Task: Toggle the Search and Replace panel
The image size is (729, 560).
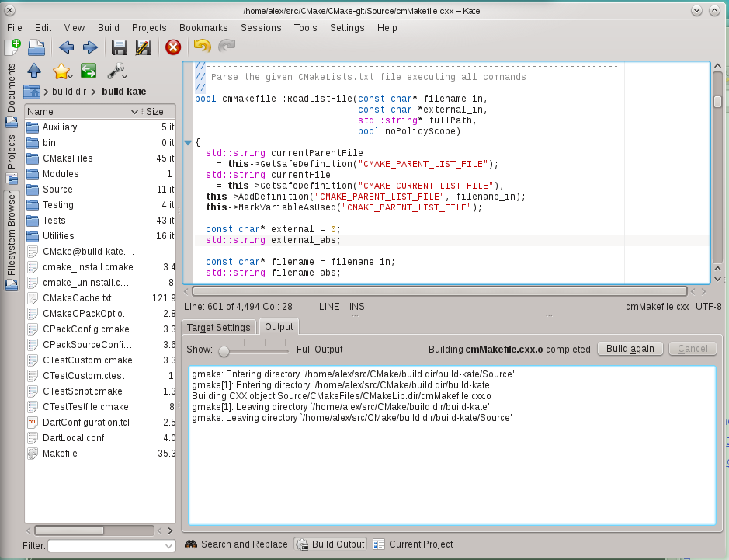Action: [236, 544]
